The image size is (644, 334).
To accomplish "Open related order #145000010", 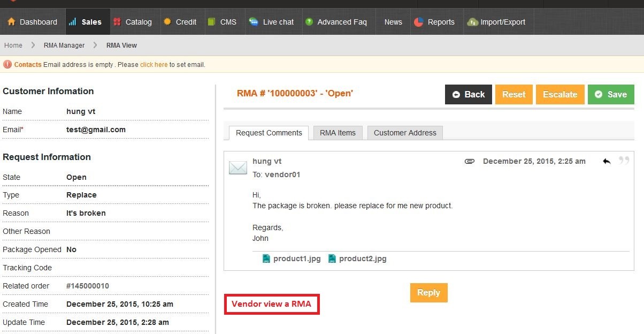I will pyautogui.click(x=88, y=286).
